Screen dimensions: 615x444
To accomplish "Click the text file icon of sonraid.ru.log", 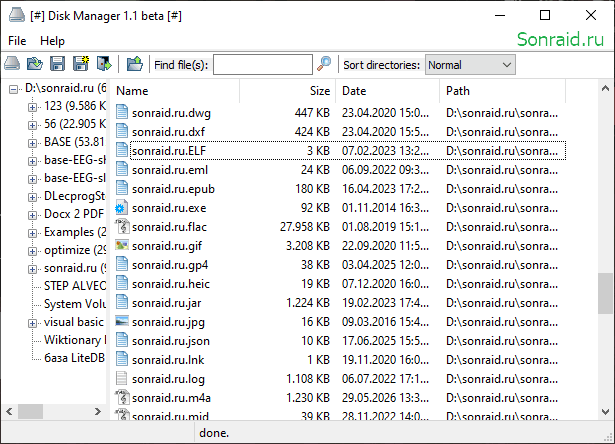I will click(122, 378).
